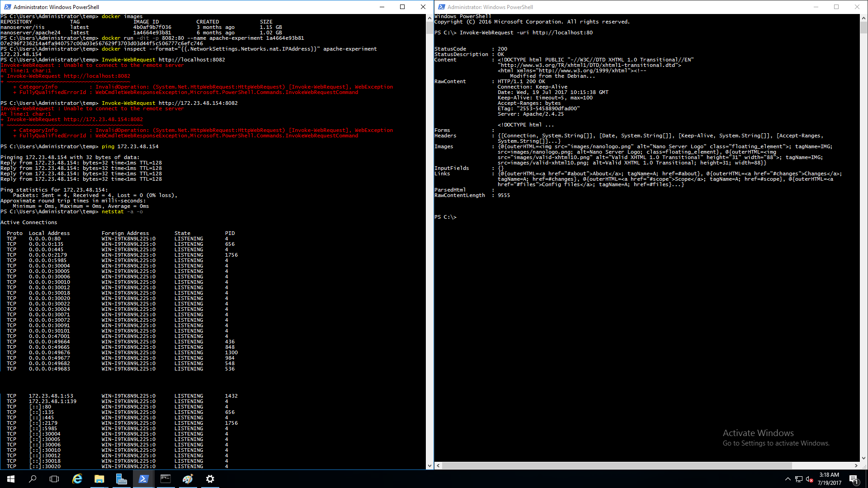Click the 'PS C:\>' prompt in right window
Image resolution: width=868 pixels, height=488 pixels.
tap(445, 217)
